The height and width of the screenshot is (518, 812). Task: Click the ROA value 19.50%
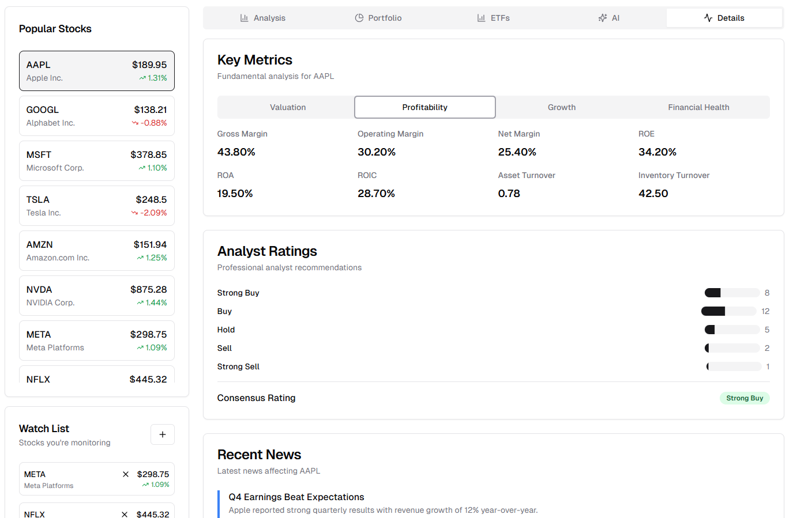click(235, 194)
